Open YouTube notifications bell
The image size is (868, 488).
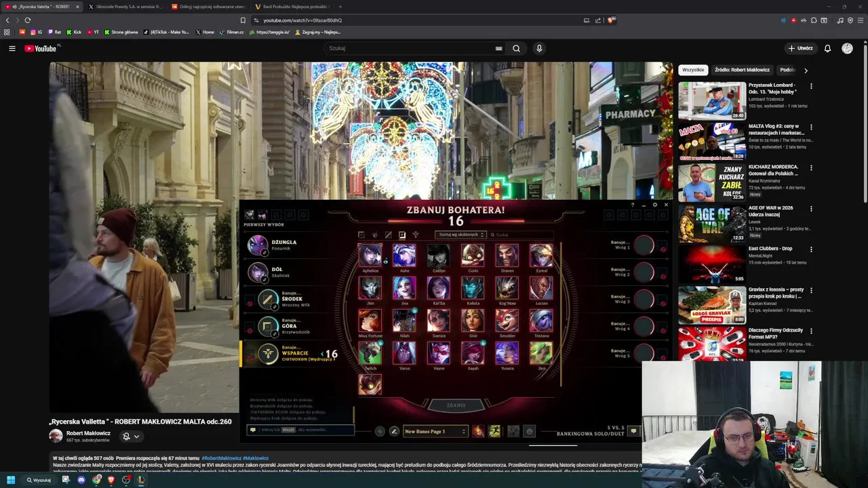pos(827,48)
